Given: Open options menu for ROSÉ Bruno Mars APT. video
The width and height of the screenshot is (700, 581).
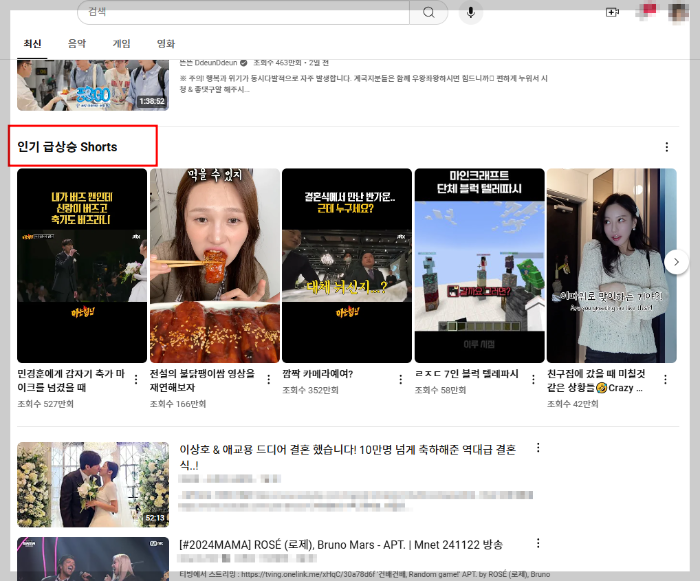Looking at the screenshot, I should point(538,543).
